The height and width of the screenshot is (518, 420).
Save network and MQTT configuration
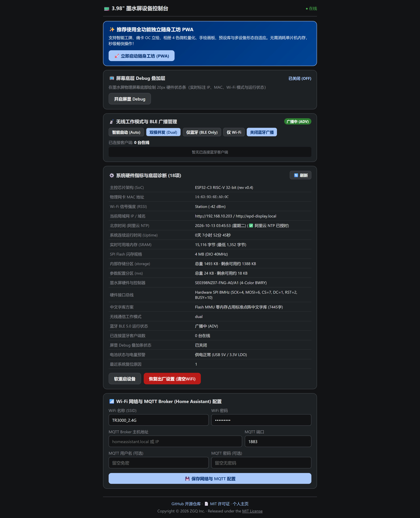[x=210, y=478]
